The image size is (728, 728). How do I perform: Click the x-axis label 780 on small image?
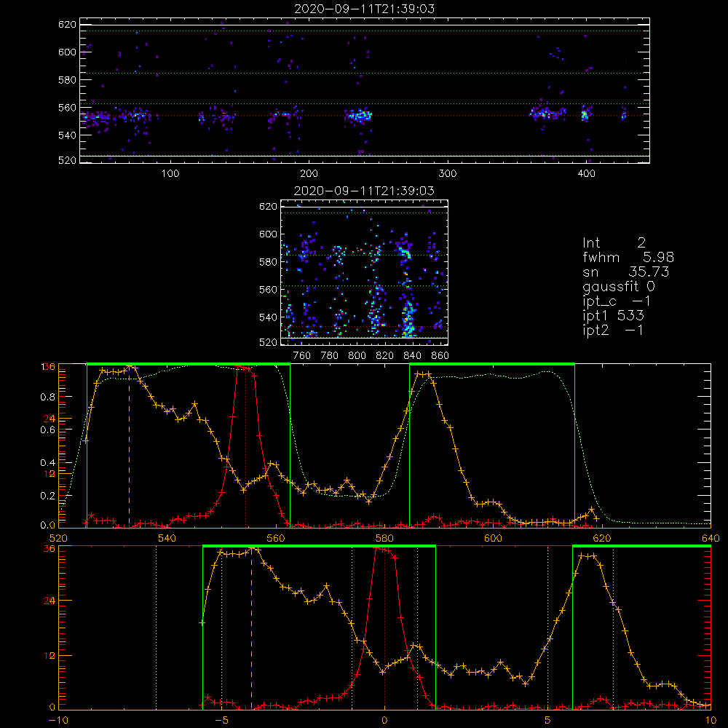330,356
